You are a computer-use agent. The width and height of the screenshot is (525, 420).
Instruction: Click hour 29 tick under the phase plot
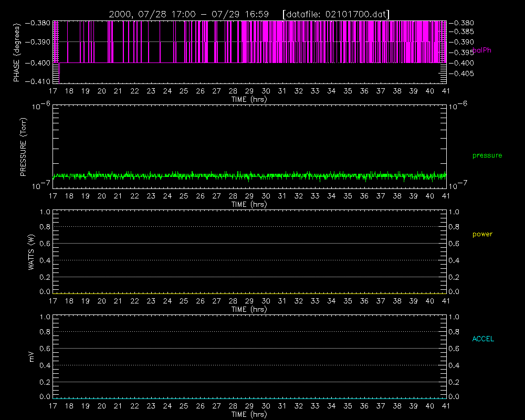pos(249,91)
